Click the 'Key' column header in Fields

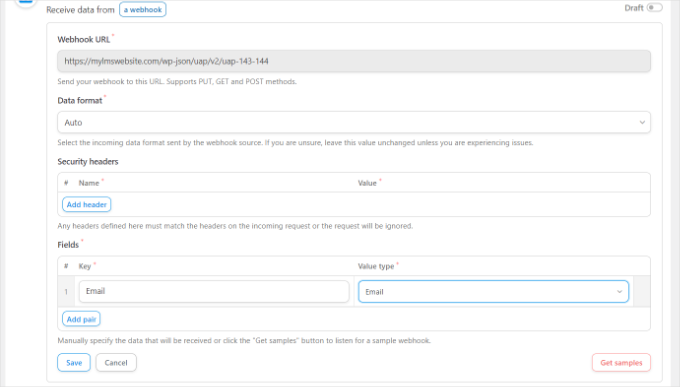pyautogui.click(x=85, y=266)
